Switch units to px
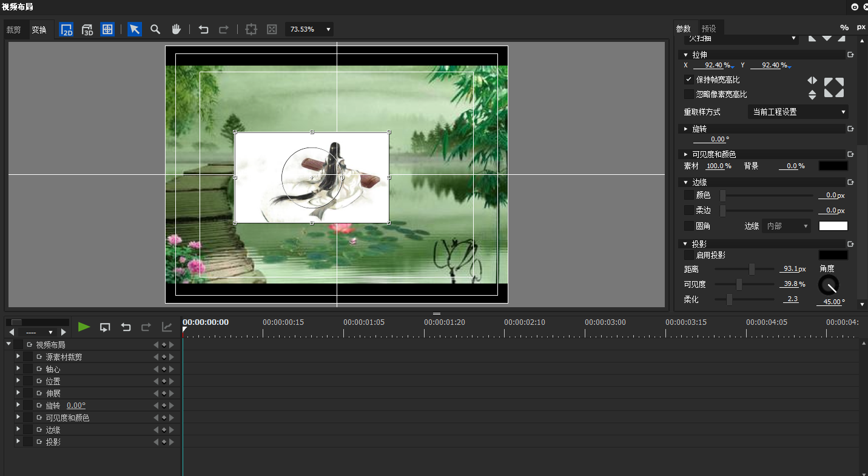Image resolution: width=868 pixels, height=476 pixels. (861, 27)
